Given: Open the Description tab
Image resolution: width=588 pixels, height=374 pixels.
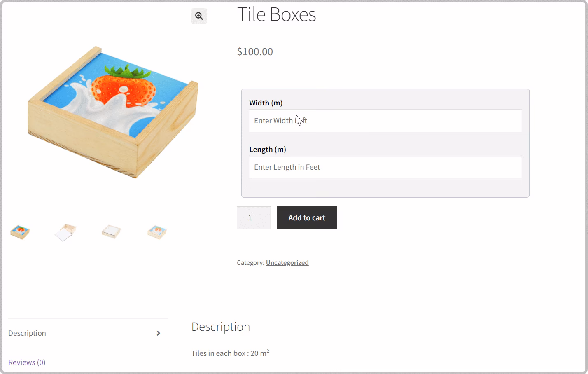Looking at the screenshot, I should pos(27,333).
